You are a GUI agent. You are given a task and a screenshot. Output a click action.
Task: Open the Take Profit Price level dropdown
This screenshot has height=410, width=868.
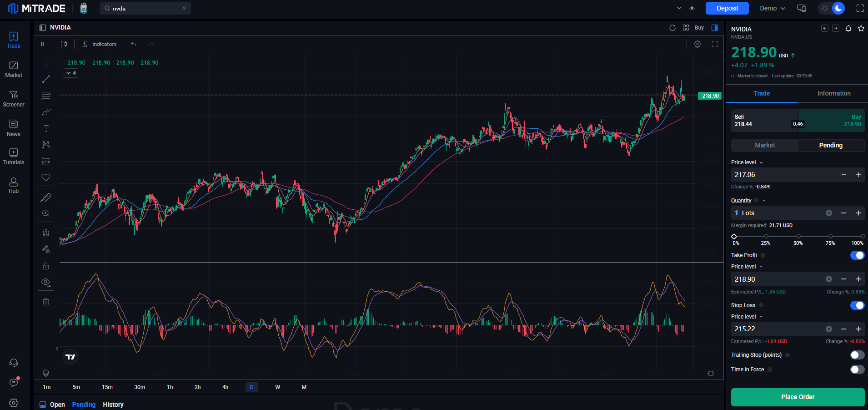point(747,267)
